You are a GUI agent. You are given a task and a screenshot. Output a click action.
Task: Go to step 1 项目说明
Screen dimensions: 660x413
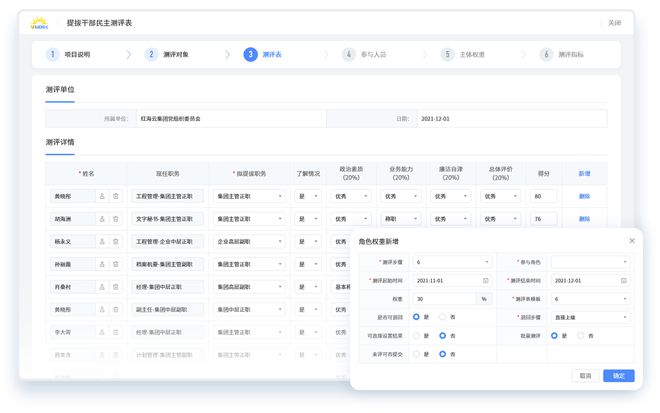pyautogui.click(x=68, y=54)
